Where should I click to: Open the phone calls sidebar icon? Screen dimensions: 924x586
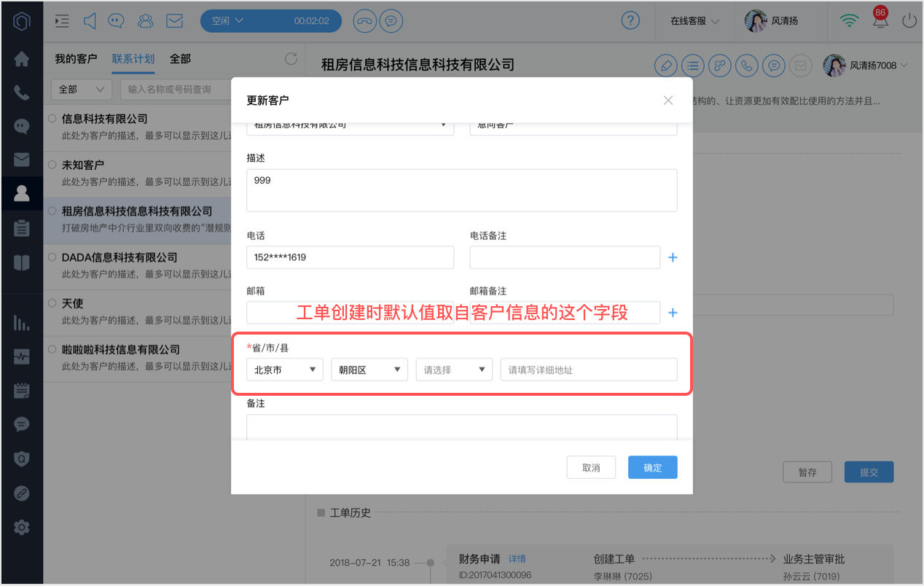(22, 93)
